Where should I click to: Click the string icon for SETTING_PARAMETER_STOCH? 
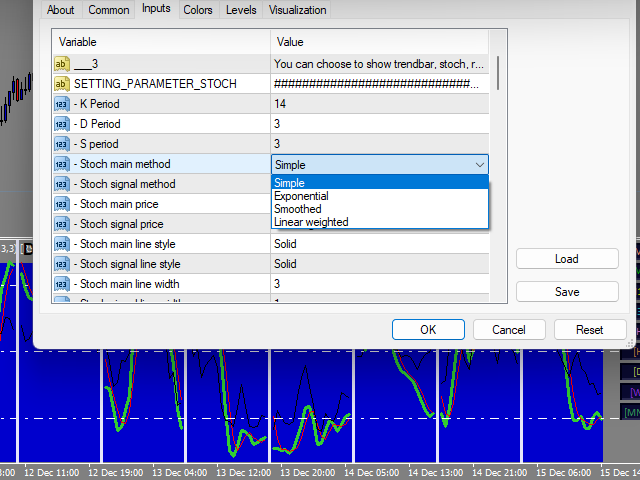62,84
